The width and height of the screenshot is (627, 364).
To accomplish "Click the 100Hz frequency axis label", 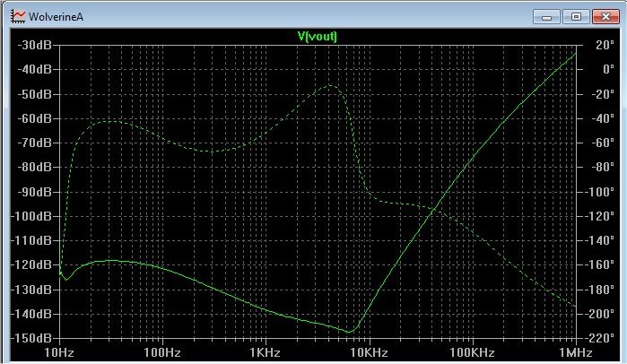I will [162, 352].
